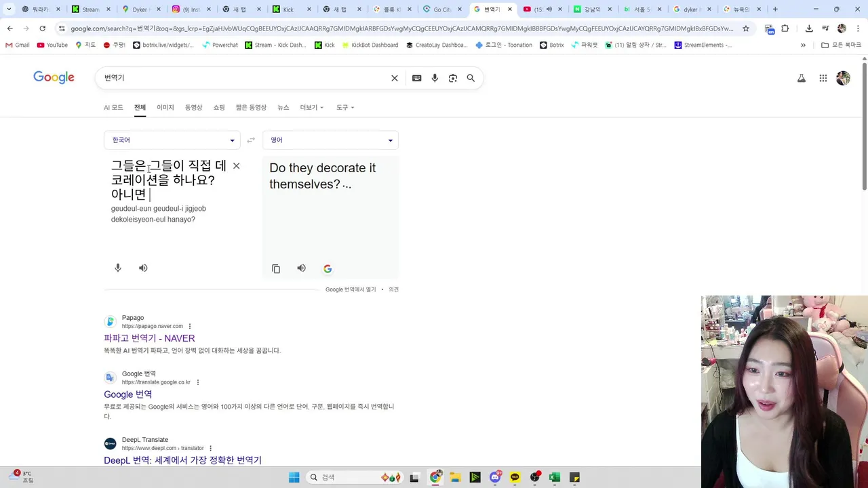Click the Chrome address bar URL
This screenshot has width=868, height=488.
click(x=401, y=28)
